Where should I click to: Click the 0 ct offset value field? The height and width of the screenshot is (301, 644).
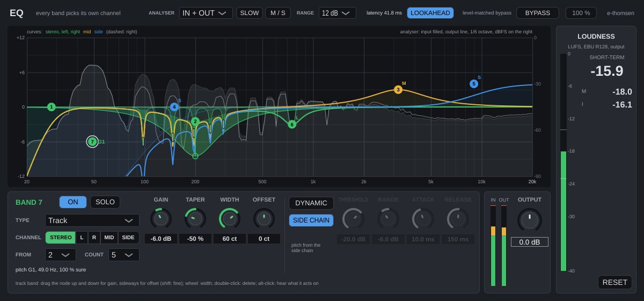tap(264, 239)
